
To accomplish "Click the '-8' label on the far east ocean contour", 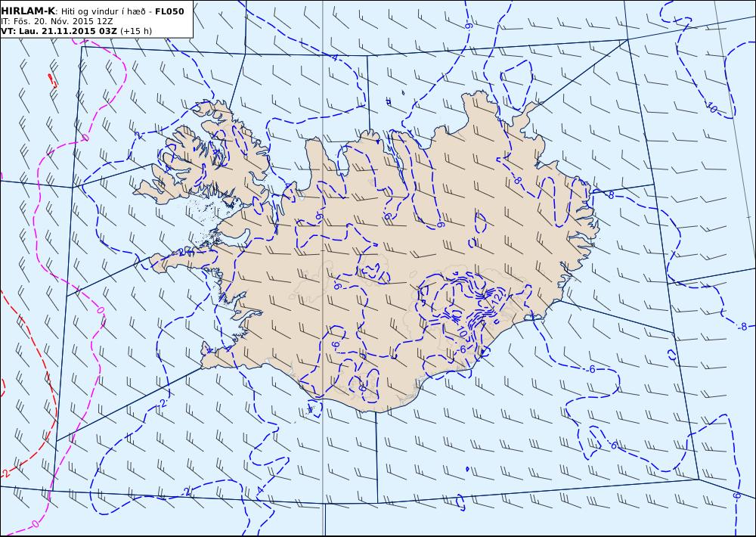I will coord(743,327).
